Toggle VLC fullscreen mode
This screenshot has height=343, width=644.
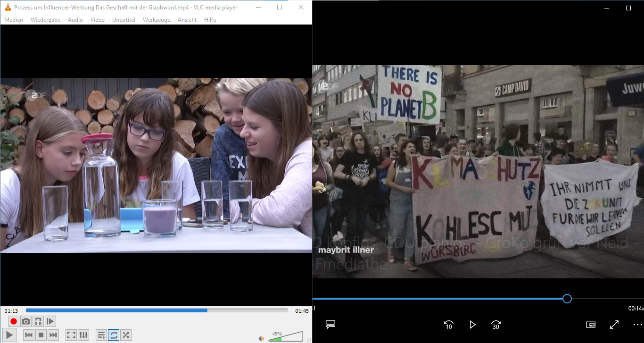71,335
